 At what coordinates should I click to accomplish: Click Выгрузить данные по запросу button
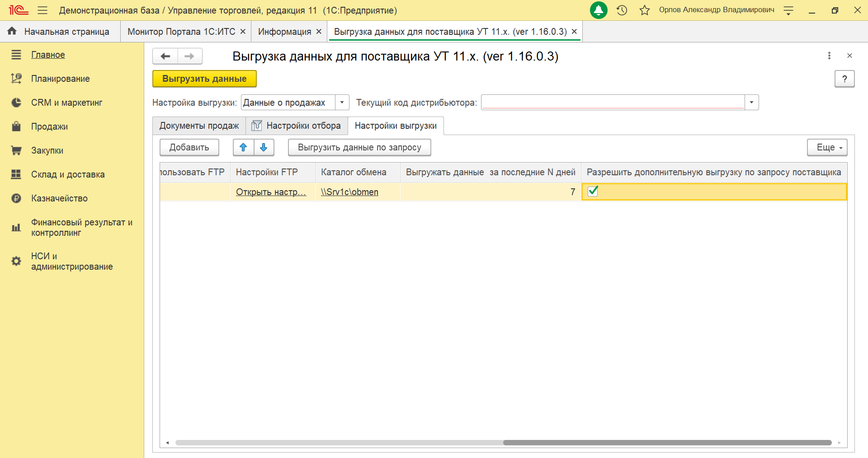click(x=359, y=147)
